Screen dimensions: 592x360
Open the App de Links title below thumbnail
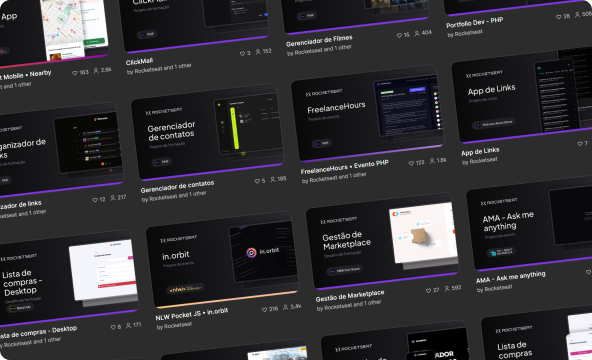coord(480,151)
